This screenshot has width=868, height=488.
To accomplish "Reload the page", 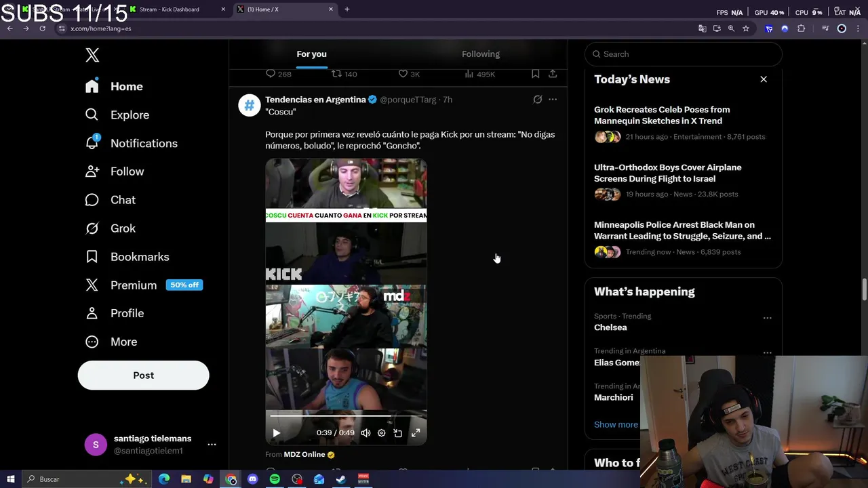I will [x=42, y=28].
